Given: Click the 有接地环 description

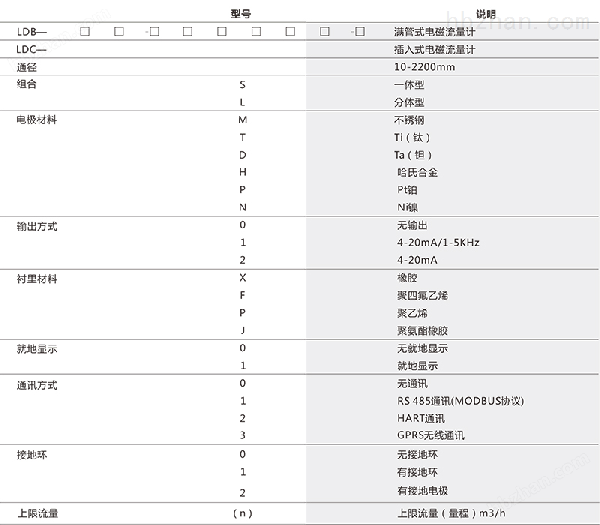Looking at the screenshot, I should coord(417,473).
